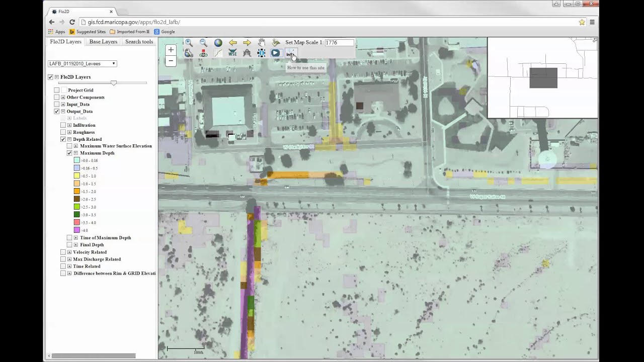Uncheck the Maximum Depth layer checkbox

70,153
